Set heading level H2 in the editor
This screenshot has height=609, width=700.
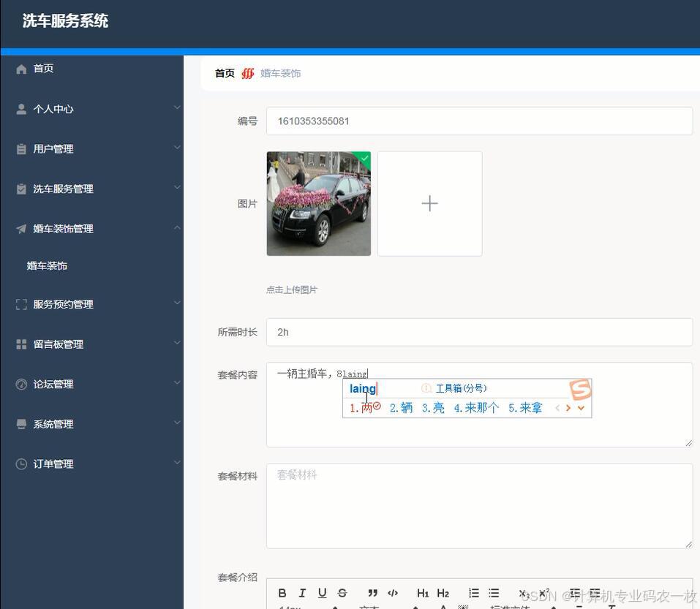tap(443, 593)
